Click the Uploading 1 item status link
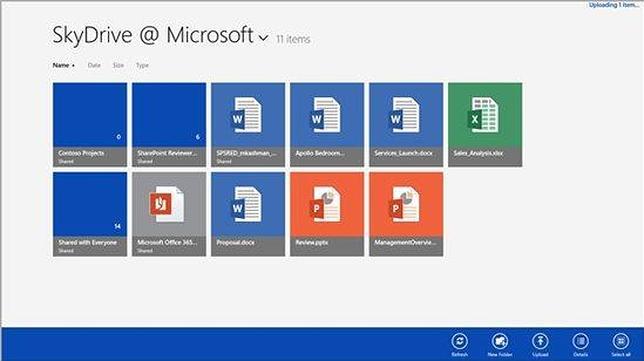The width and height of the screenshot is (644, 361). [614, 5]
